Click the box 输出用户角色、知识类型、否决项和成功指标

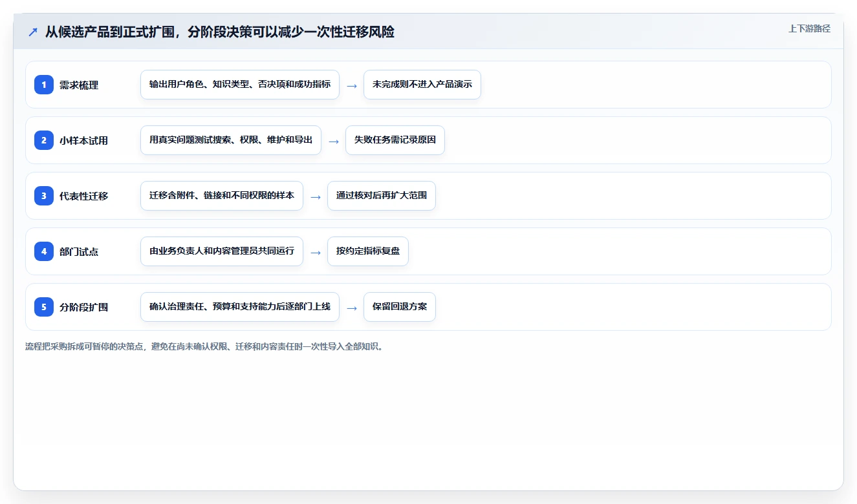240,85
